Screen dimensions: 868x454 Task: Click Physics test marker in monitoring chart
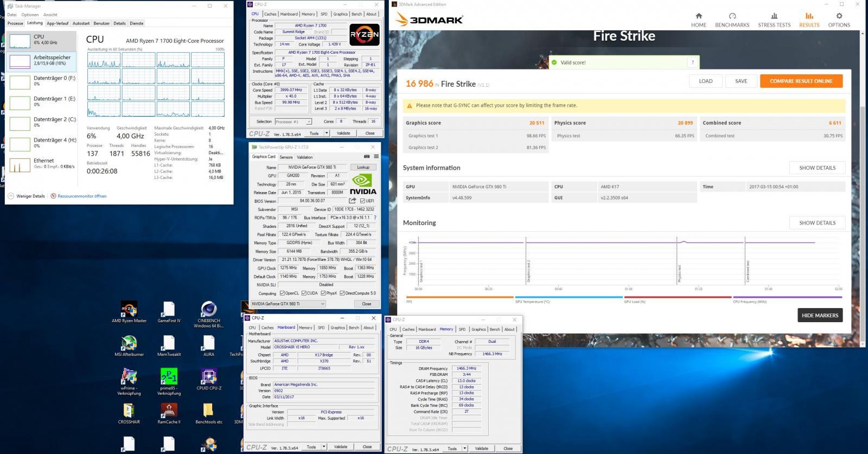click(677, 260)
